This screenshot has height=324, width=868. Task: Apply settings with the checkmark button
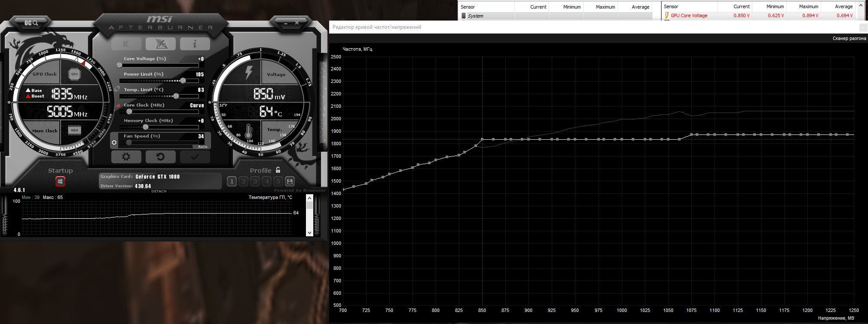(x=195, y=157)
